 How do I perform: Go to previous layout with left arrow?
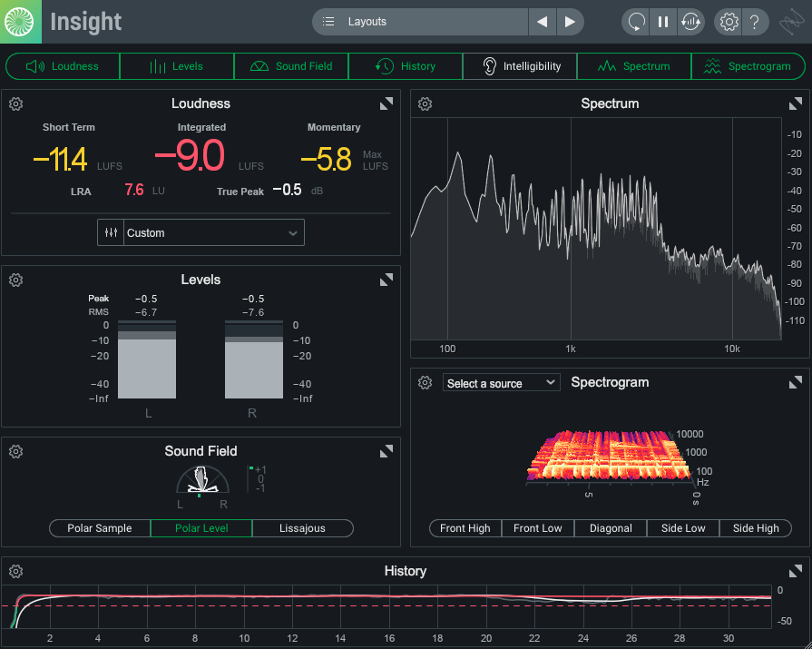coord(543,22)
